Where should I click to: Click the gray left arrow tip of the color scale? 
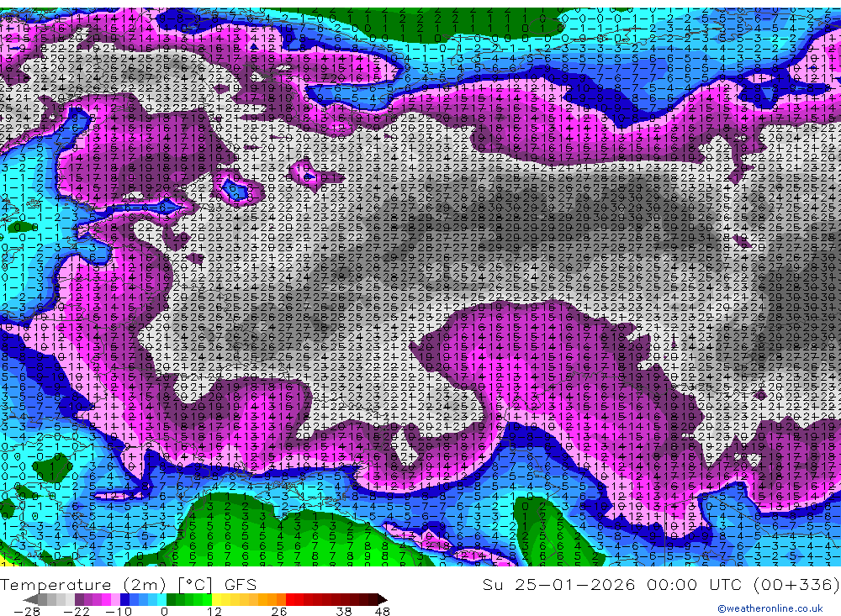[30, 599]
